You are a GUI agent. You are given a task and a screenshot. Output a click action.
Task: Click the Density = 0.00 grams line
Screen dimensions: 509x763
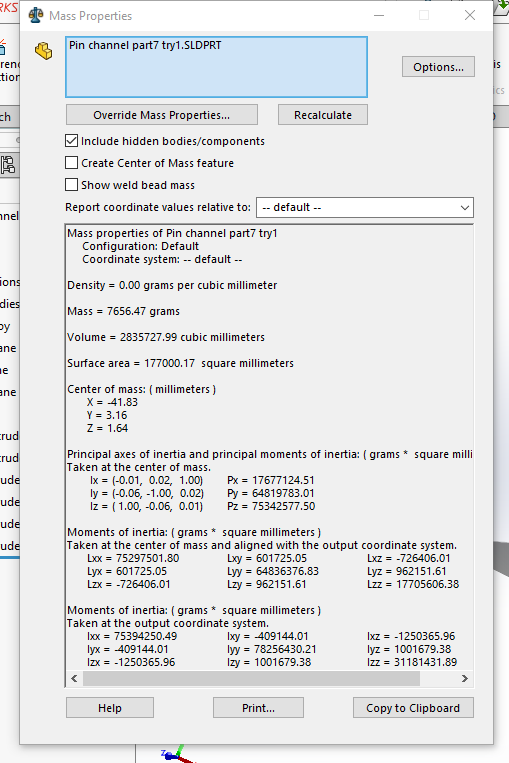[172, 285]
